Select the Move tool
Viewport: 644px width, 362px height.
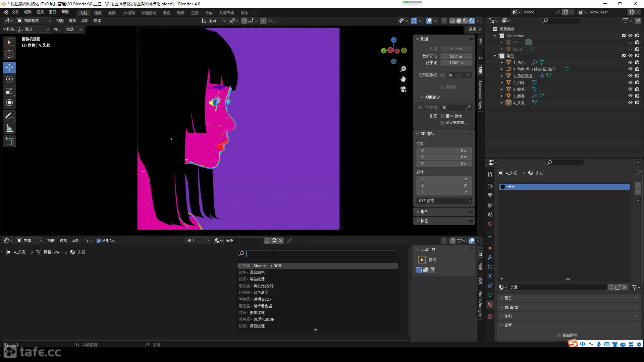[x=9, y=67]
